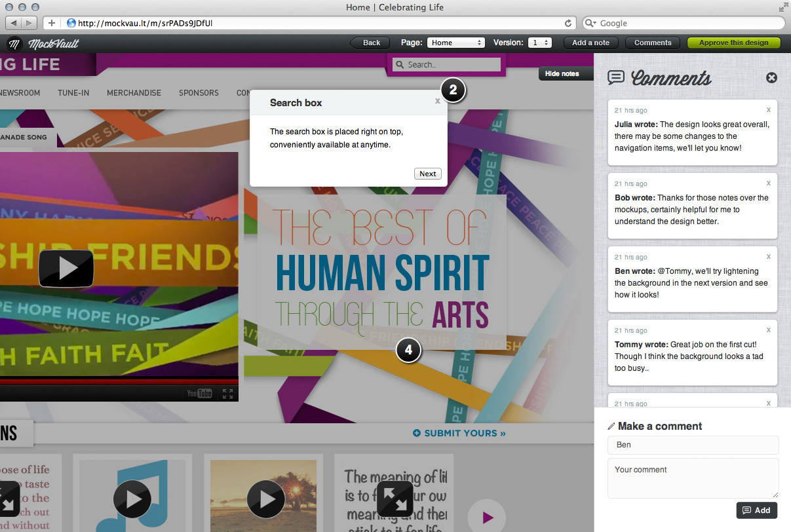This screenshot has width=791, height=532.
Task: Click the MockVault logo icon
Action: point(14,44)
